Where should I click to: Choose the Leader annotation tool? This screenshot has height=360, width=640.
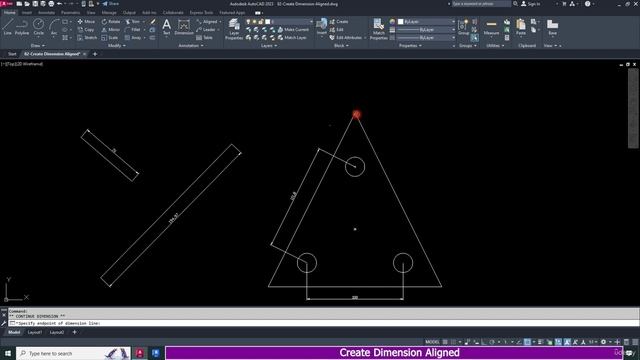(206, 29)
